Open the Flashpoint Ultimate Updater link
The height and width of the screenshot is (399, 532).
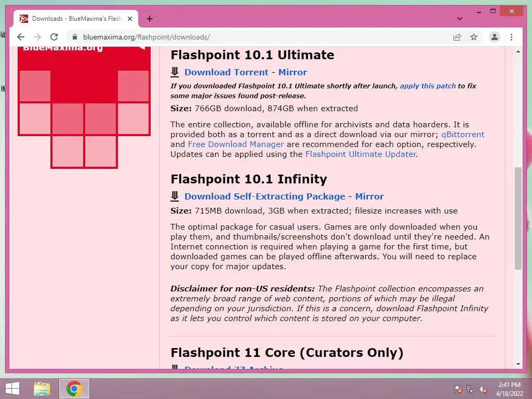tap(361, 154)
